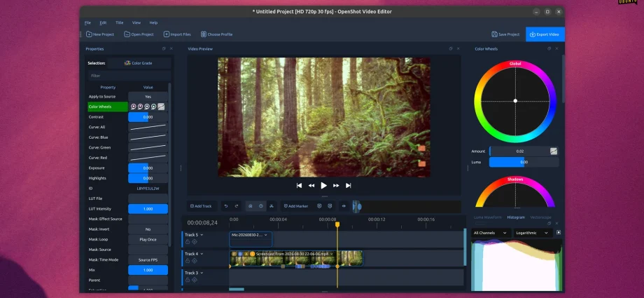Click the timeline zoom slider handle
Screen dimensions: 644x298
click(359, 207)
